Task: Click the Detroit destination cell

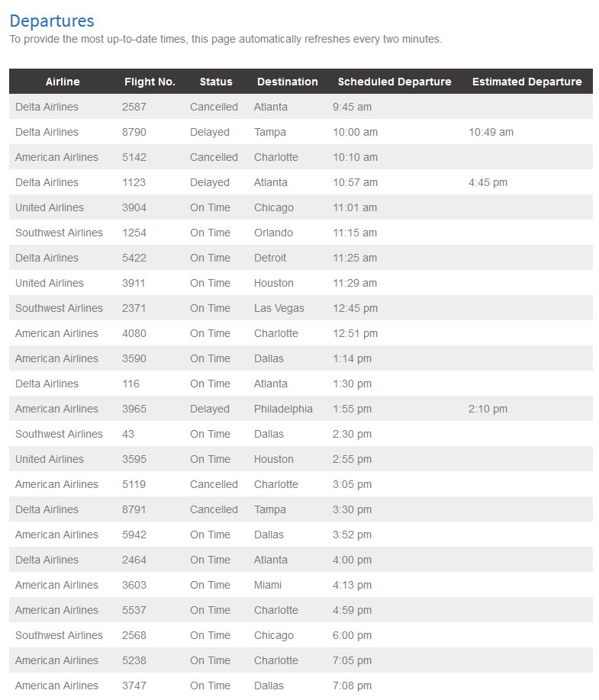Action: click(270, 258)
